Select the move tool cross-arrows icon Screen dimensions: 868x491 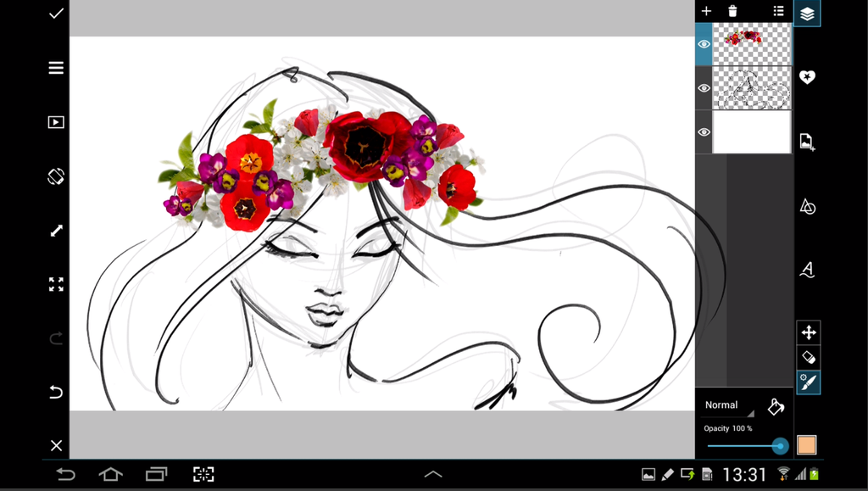pos(809,332)
